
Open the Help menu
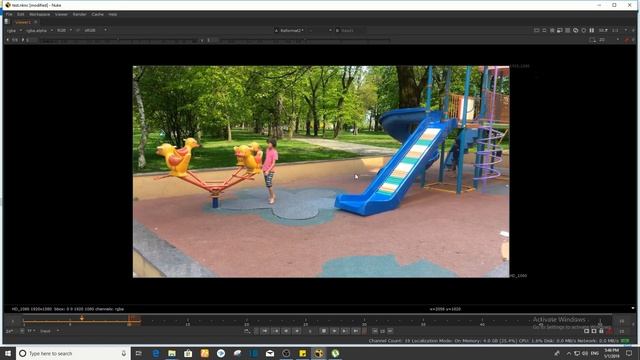pyautogui.click(x=113, y=14)
